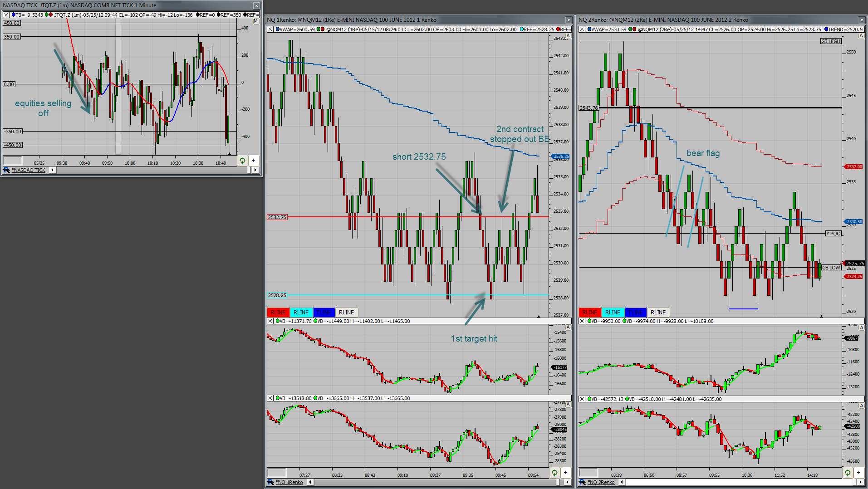The width and height of the screenshot is (868, 489).
Task: Select the 2528.25 cyan reference line label
Action: 277,295
